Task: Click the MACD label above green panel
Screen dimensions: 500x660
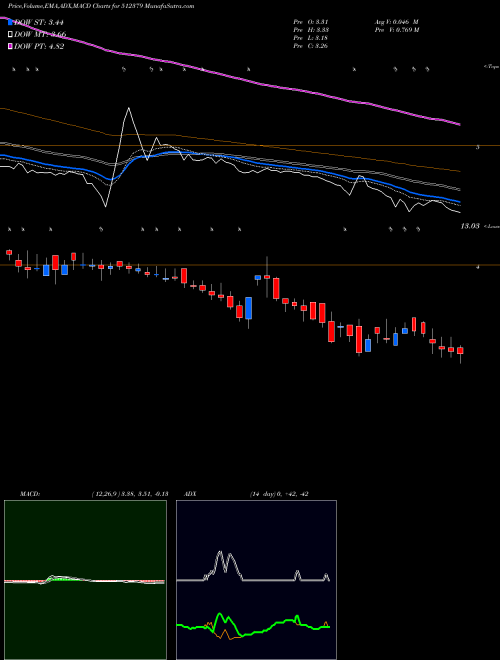Action: 30,494
